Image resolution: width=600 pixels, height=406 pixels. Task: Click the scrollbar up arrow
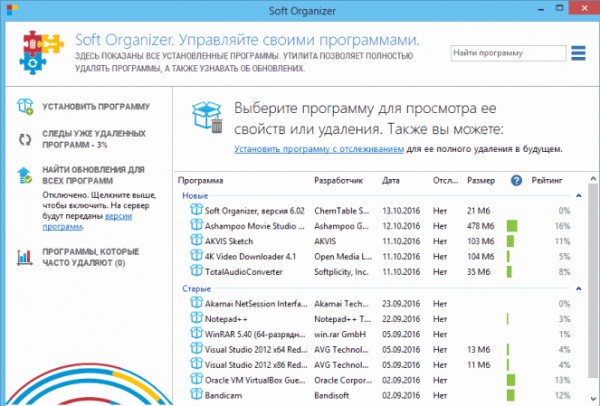click(593, 179)
